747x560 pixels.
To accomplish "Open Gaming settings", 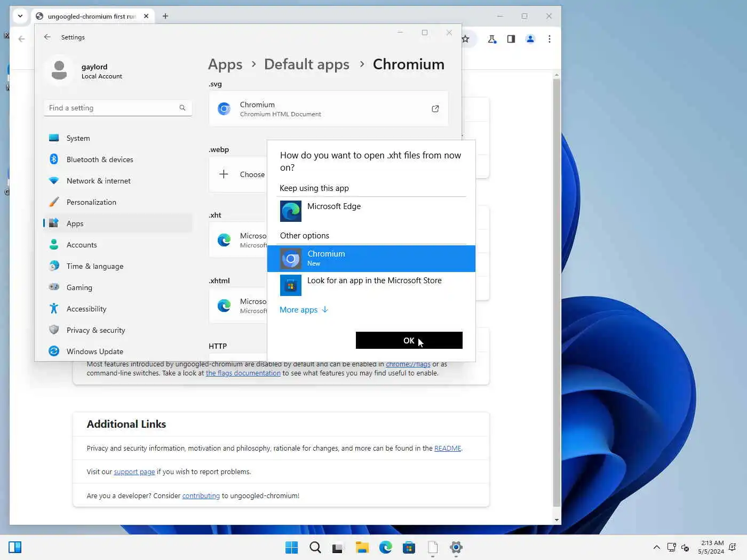I will [x=118, y=287].
